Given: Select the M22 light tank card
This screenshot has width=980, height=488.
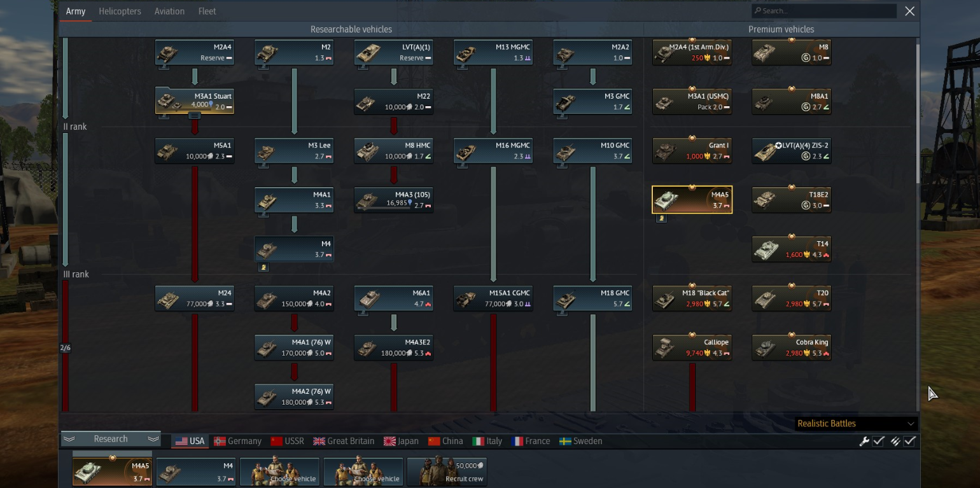Looking at the screenshot, I should click(x=393, y=101).
